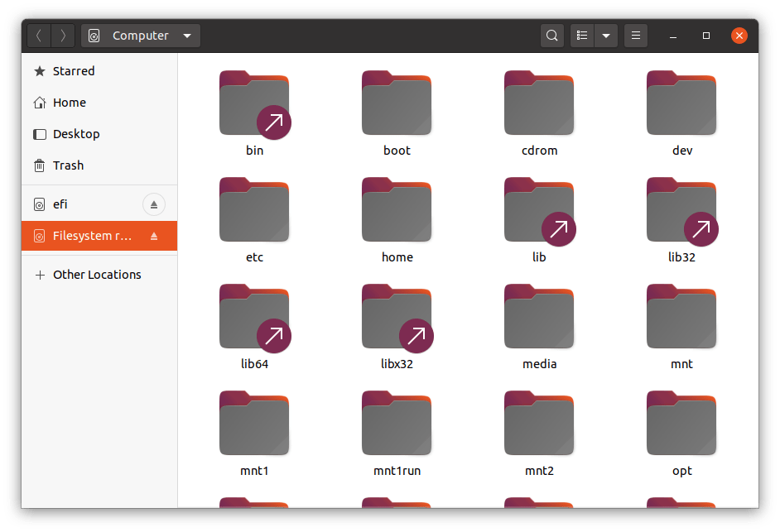
Task: Click the etc folder icon
Action: (254, 210)
